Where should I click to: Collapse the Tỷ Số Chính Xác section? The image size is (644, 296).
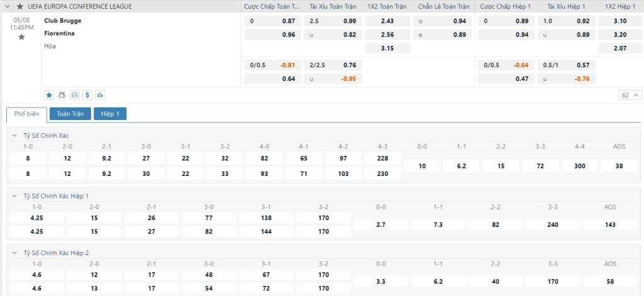15,135
